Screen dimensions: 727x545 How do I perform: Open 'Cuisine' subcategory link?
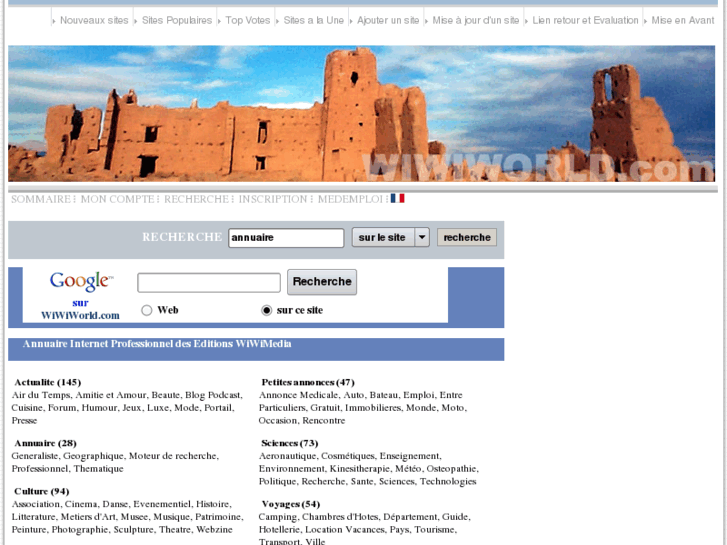point(27,408)
